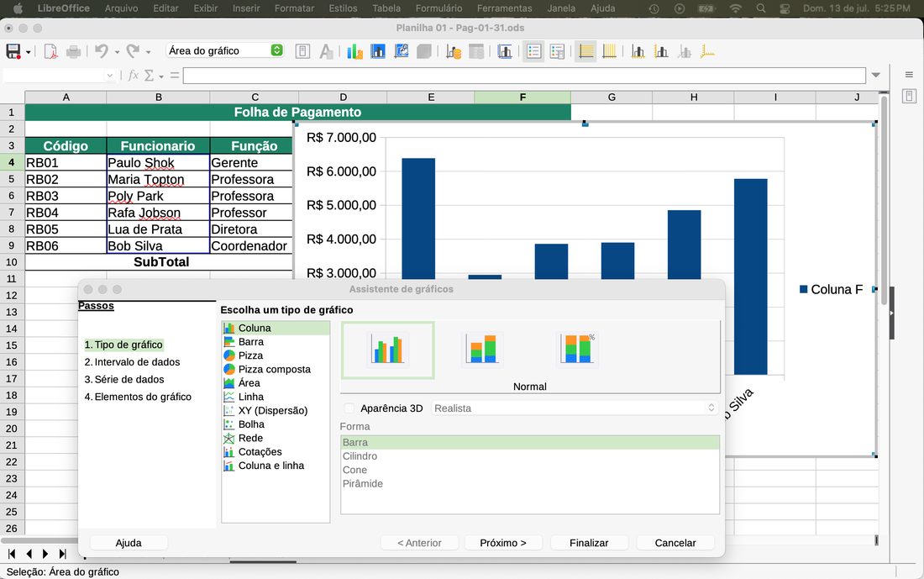Go to step 2. Intervalo de dados
Viewport: 924px width, 579px height.
[132, 362]
